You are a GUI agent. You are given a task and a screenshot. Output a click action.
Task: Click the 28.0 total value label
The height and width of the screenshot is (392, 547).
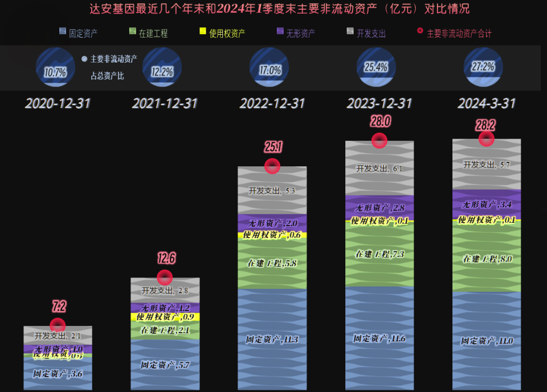pos(381,121)
